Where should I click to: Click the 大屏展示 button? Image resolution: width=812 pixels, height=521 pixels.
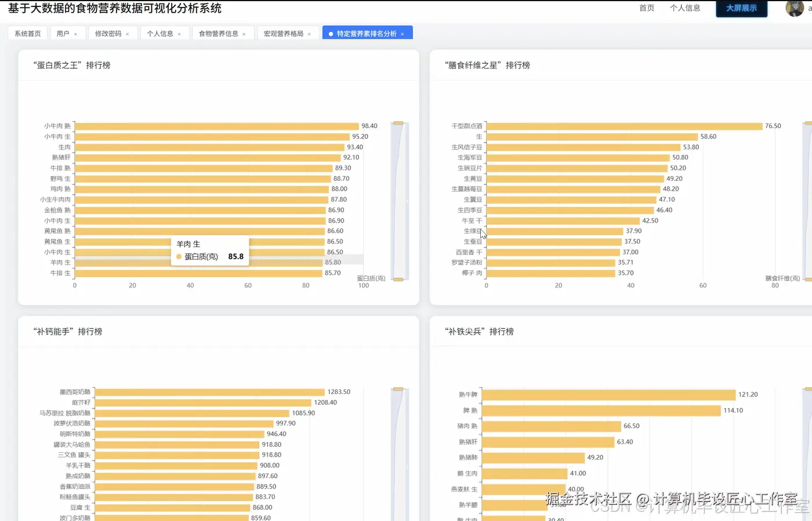pos(741,8)
